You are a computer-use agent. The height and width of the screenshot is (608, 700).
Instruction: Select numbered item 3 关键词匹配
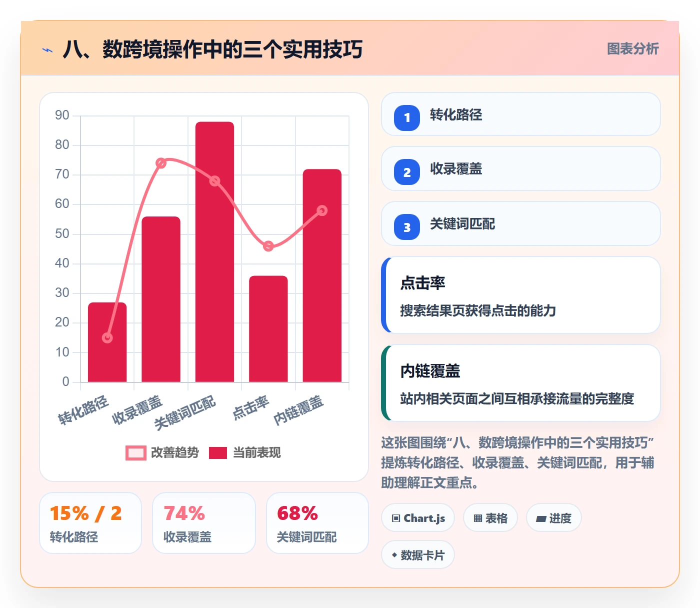pyautogui.click(x=520, y=223)
